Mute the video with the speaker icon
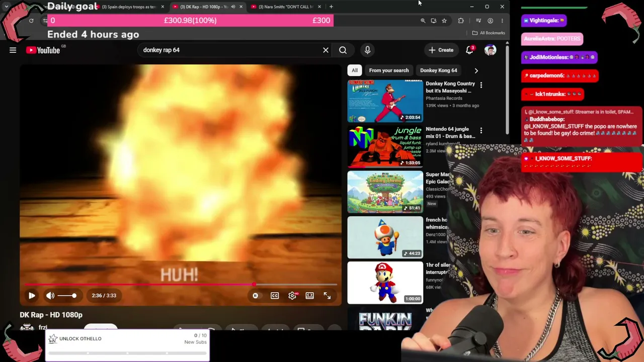Image resolution: width=644 pixels, height=362 pixels. [x=50, y=296]
